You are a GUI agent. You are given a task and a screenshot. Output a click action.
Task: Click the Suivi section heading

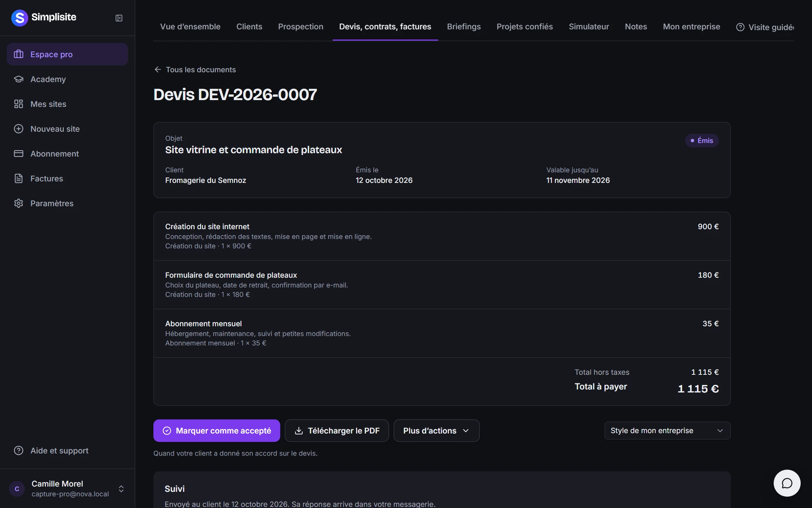pos(174,489)
